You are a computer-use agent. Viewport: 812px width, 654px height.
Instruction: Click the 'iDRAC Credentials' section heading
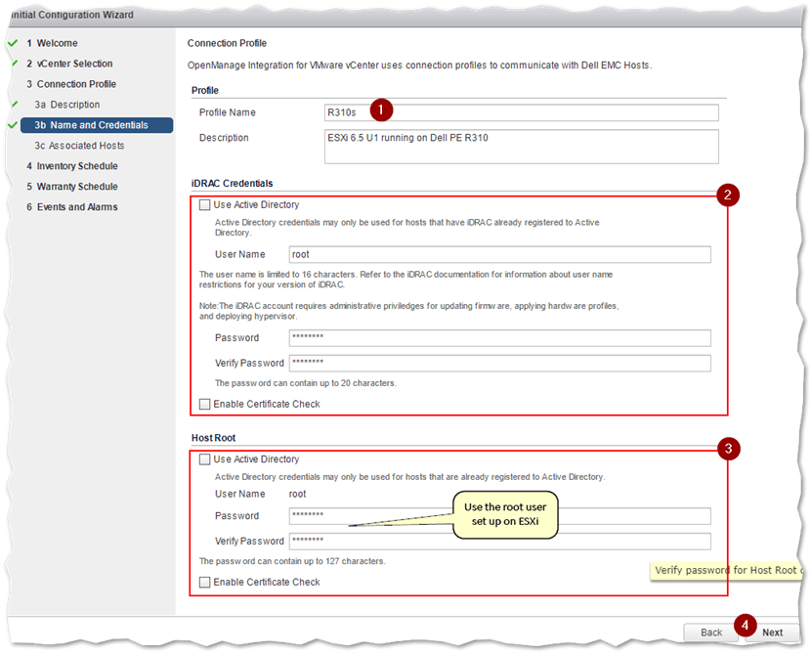pos(232,184)
